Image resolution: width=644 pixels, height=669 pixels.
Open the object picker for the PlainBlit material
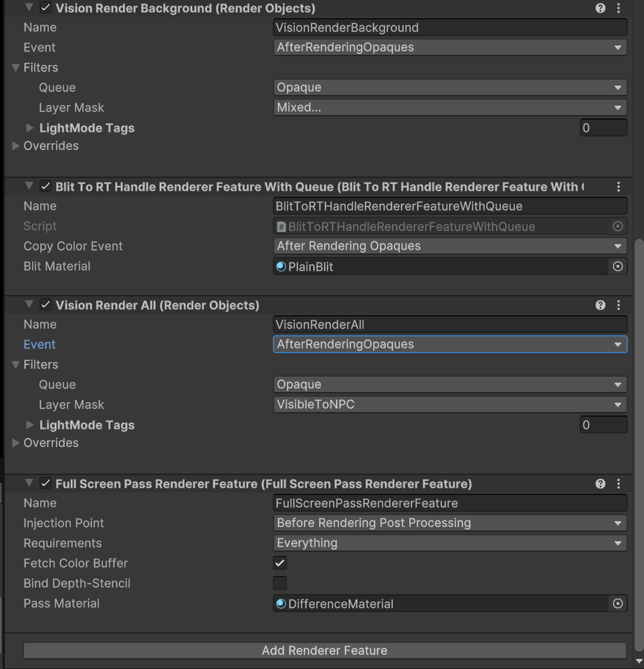[618, 266]
